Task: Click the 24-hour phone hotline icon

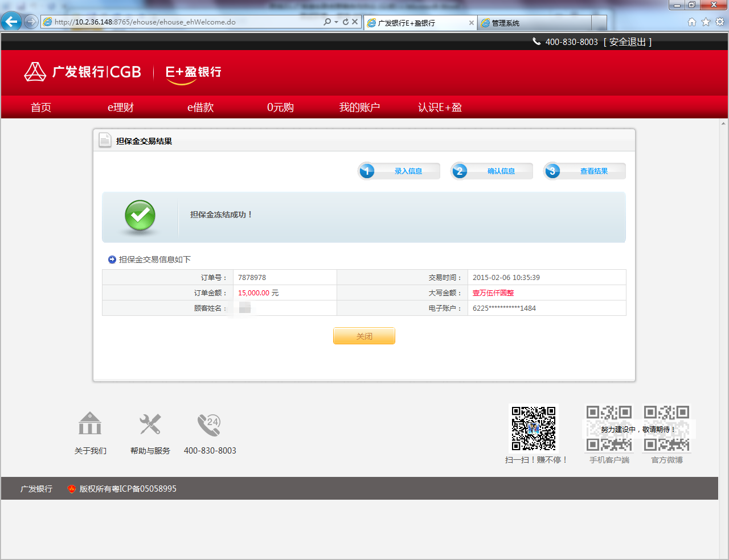Action: [x=209, y=425]
